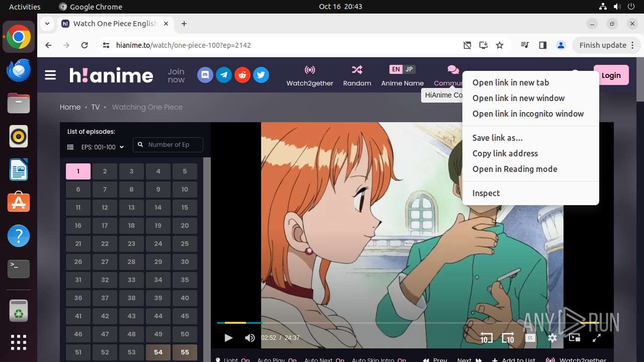
Task: Seek within the video progress bar
Action: pyautogui.click(x=407, y=323)
